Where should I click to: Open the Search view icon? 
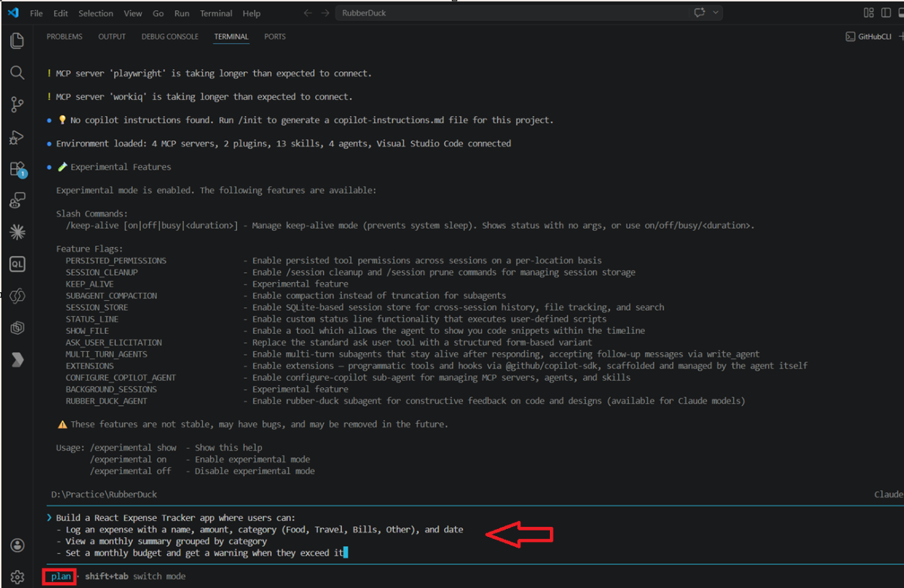17,73
